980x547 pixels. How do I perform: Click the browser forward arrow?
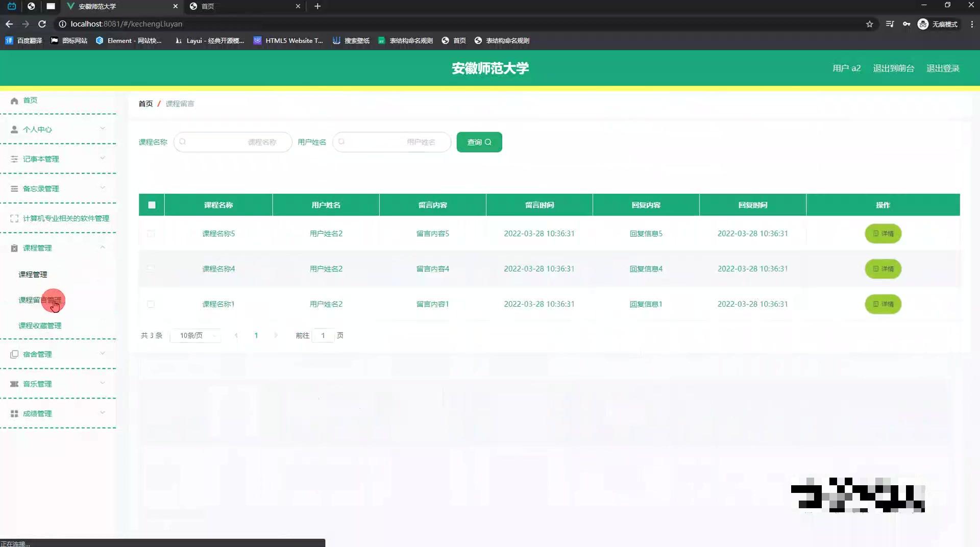coord(26,24)
